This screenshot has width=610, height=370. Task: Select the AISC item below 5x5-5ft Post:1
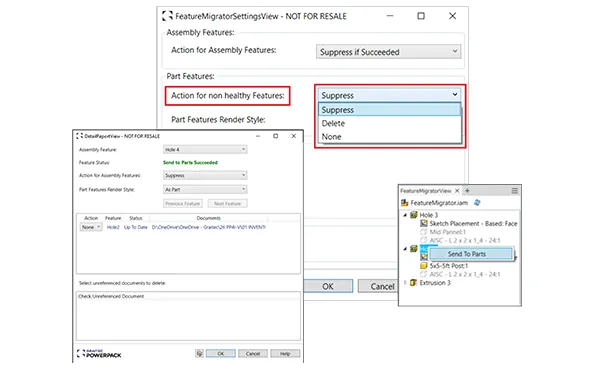465,274
